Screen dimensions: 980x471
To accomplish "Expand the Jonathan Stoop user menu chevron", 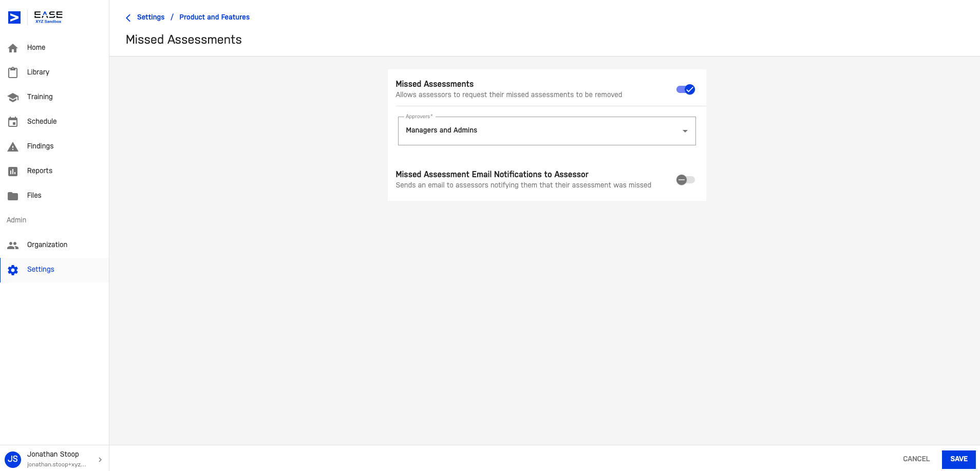I will [100, 459].
